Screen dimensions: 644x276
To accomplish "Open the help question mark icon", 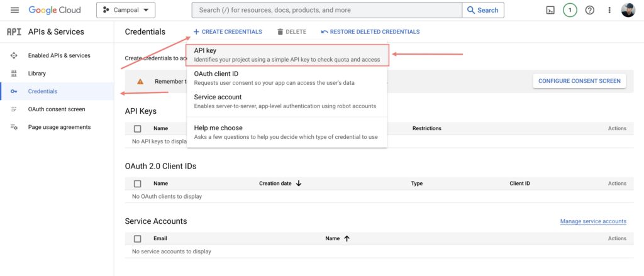I will tap(590, 10).
